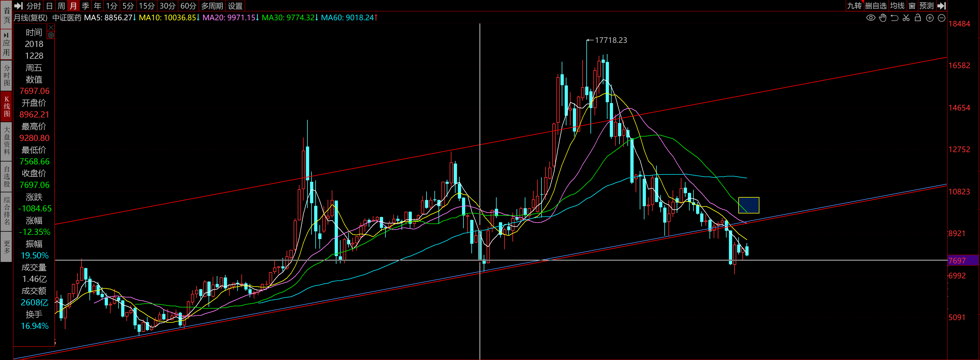Close the data info panel
This screenshot has width=980, height=360.
point(50,27)
